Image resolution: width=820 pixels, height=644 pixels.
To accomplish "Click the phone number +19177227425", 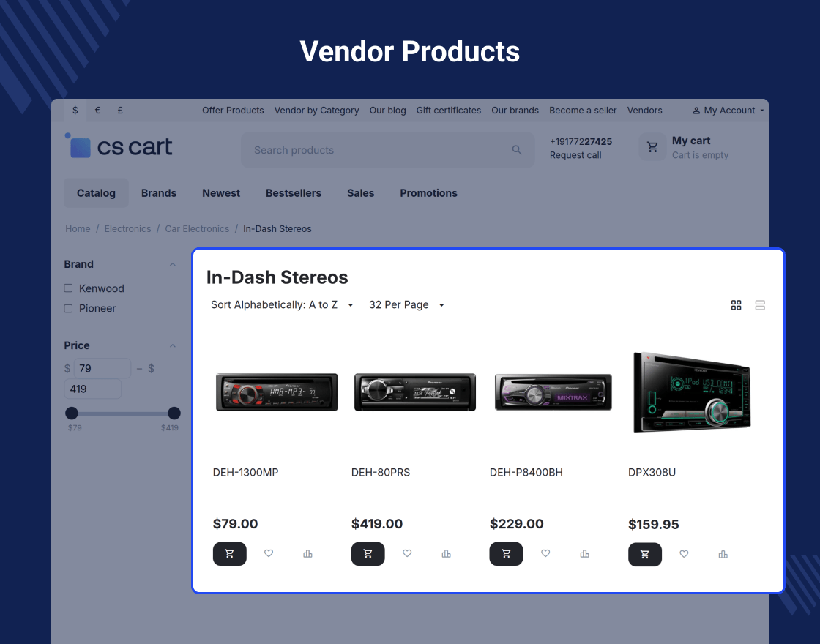I will click(581, 142).
